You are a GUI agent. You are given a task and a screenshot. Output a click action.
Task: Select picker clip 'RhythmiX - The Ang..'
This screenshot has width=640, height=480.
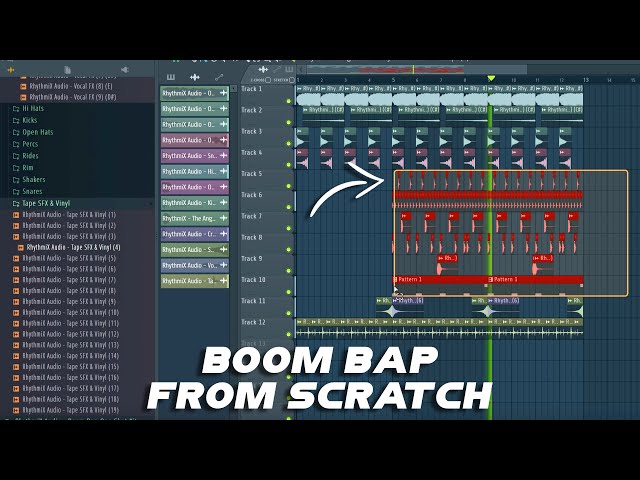195,218
